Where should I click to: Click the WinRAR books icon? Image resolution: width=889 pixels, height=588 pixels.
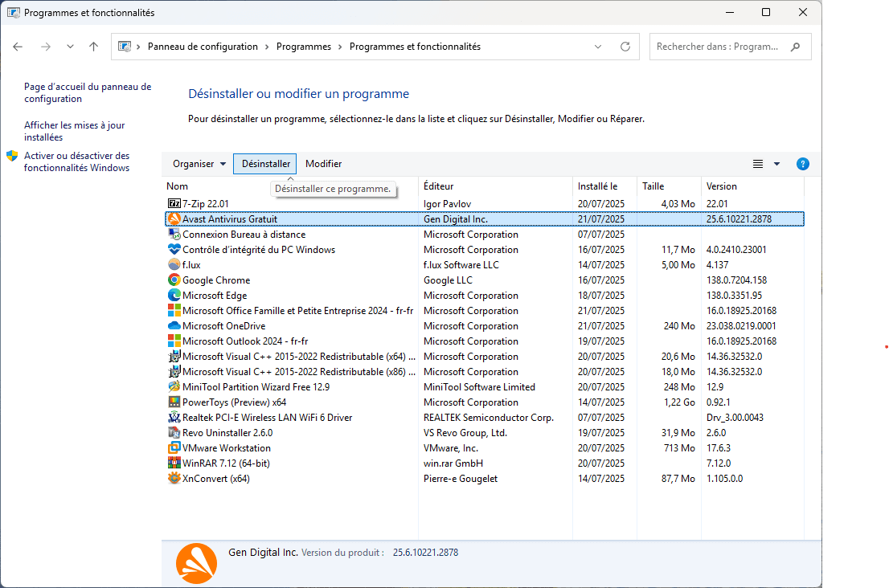[x=174, y=463]
